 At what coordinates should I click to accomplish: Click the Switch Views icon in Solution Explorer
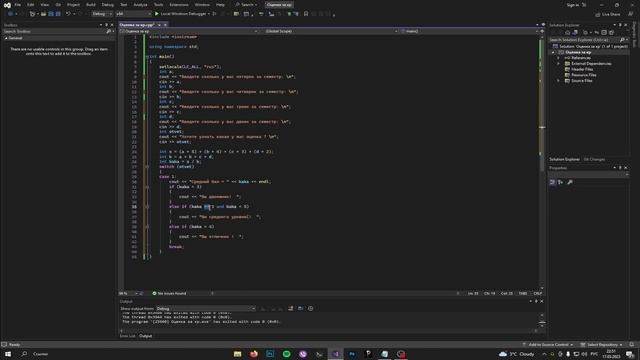575,33
